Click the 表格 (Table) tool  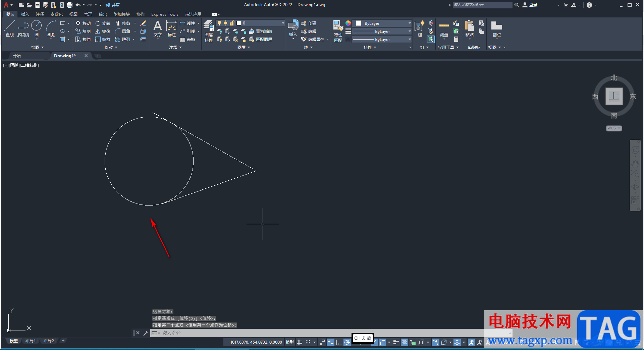click(x=187, y=39)
